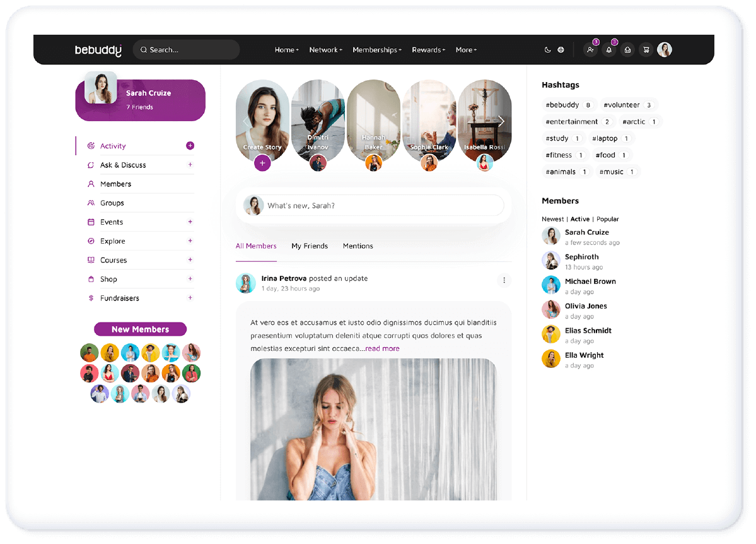Switch to Mentions tab
756x544 pixels.
coord(358,246)
